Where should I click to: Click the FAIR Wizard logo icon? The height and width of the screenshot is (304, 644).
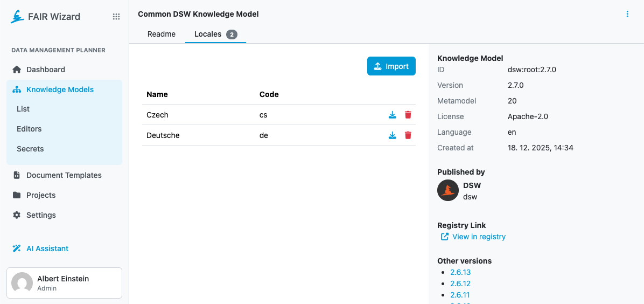17,17
